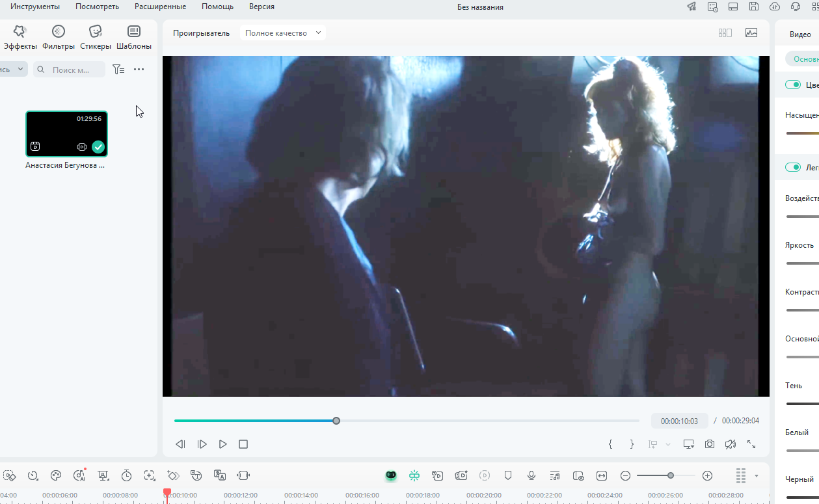Click the zoom-to-fit timeline icon

(602, 475)
